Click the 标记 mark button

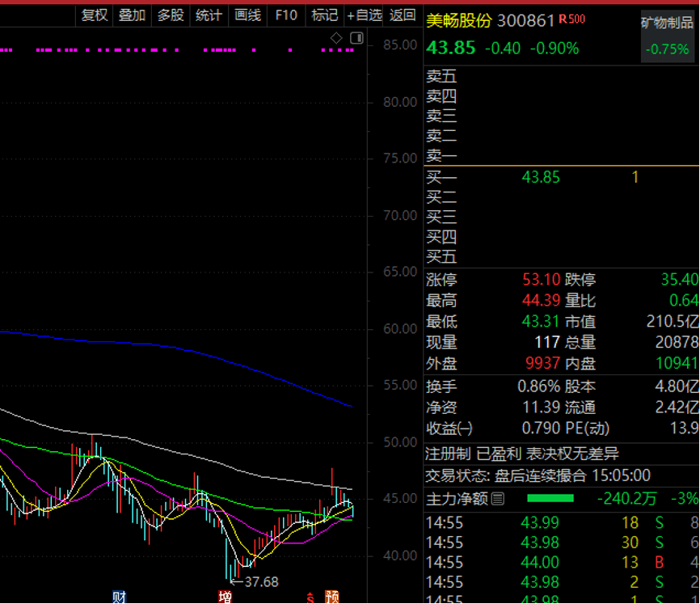tap(324, 15)
